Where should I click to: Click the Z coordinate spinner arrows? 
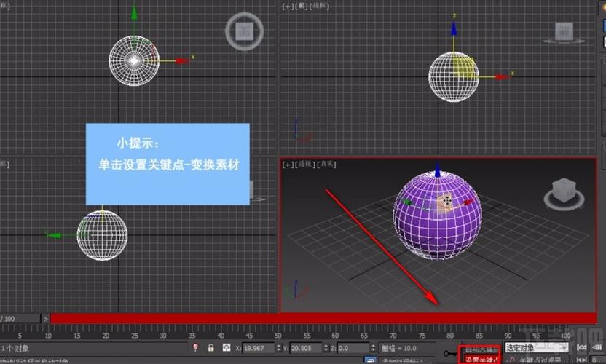coord(373,348)
